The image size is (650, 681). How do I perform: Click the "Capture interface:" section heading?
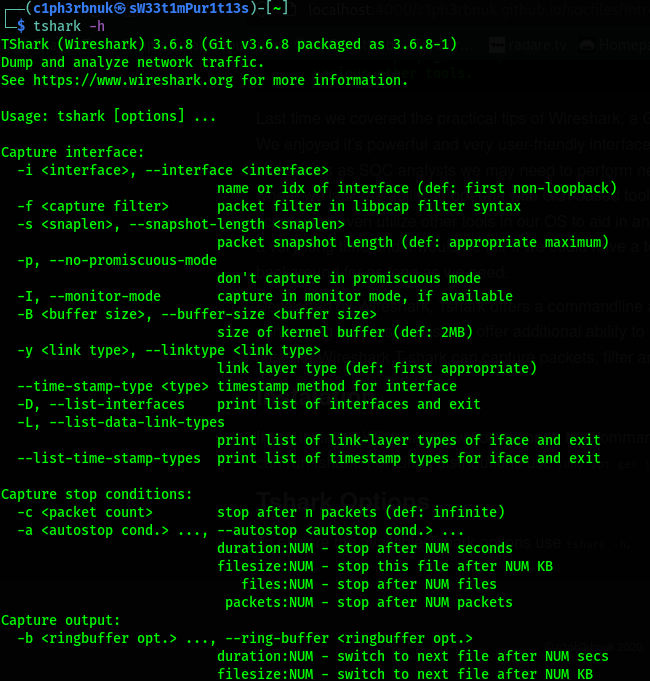(x=73, y=153)
